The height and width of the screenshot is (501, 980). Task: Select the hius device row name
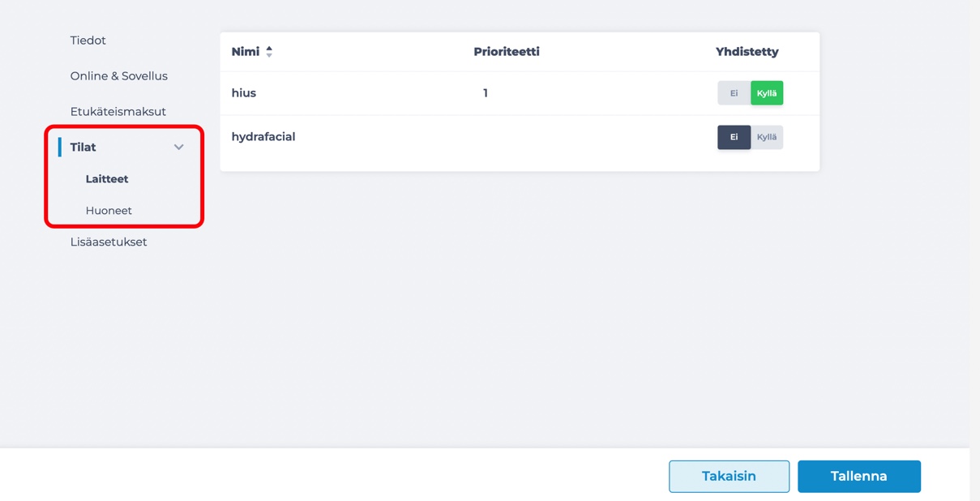tap(244, 93)
